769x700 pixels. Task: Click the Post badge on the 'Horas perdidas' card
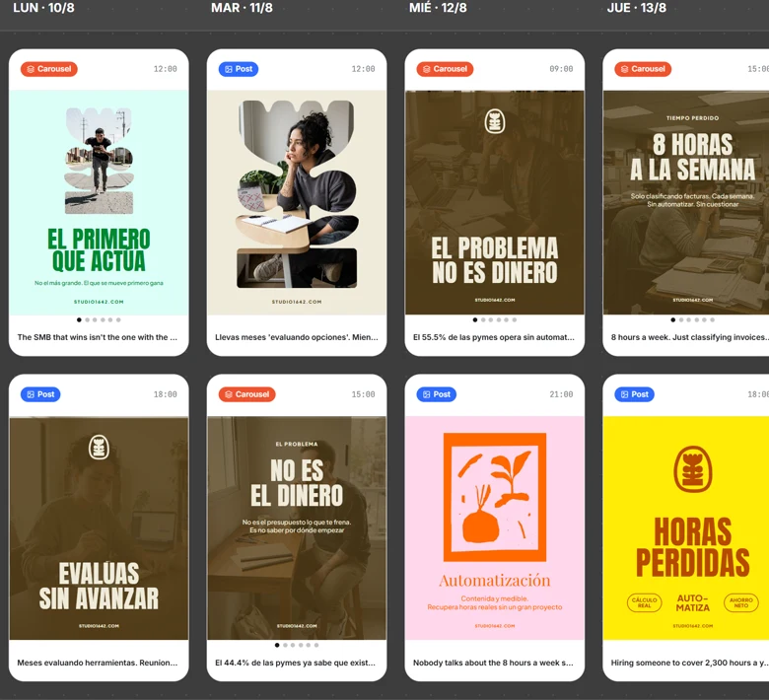coord(634,394)
